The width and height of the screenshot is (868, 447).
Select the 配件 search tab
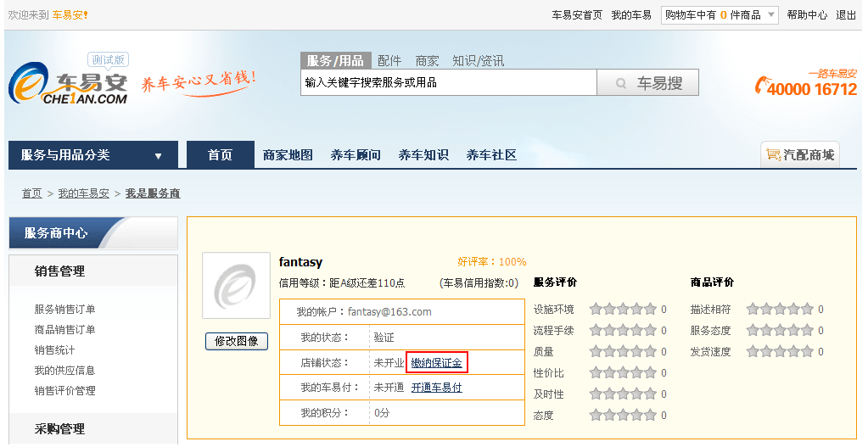click(x=389, y=61)
